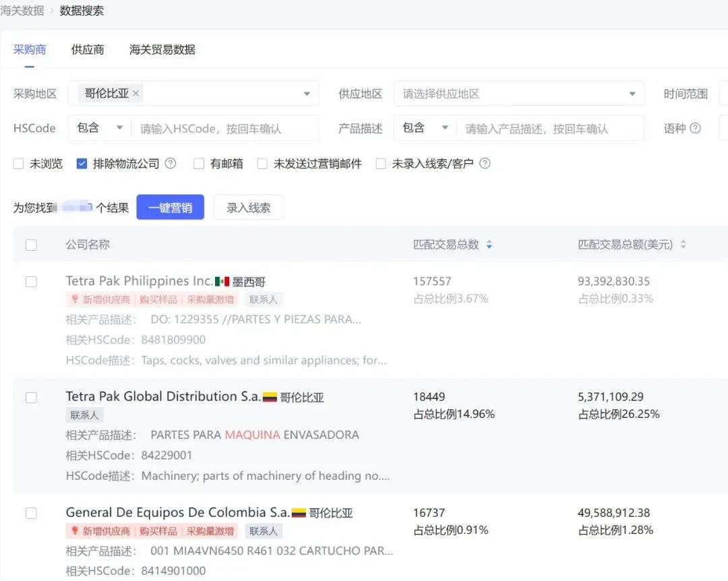Click the question mark icon next to 未录入线索/客户
The height and width of the screenshot is (581, 728).
tap(485, 162)
